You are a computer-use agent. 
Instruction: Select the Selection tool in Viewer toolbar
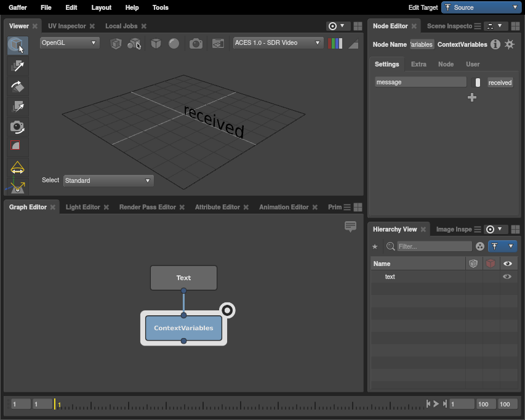(17, 46)
